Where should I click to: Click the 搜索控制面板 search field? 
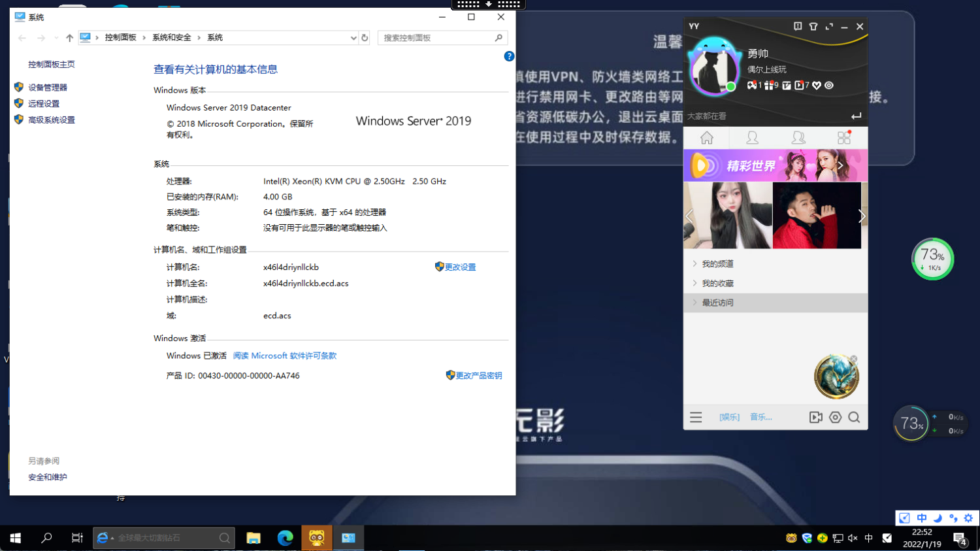click(436, 38)
